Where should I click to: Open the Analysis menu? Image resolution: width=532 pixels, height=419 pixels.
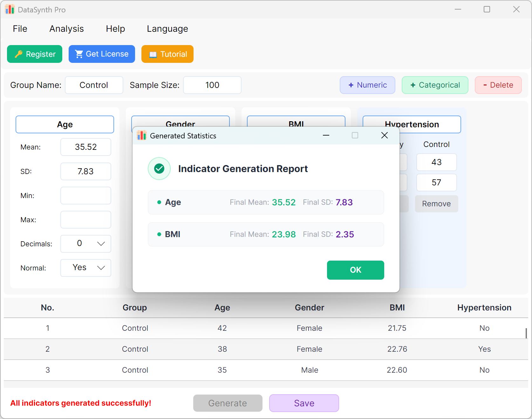[x=67, y=29]
